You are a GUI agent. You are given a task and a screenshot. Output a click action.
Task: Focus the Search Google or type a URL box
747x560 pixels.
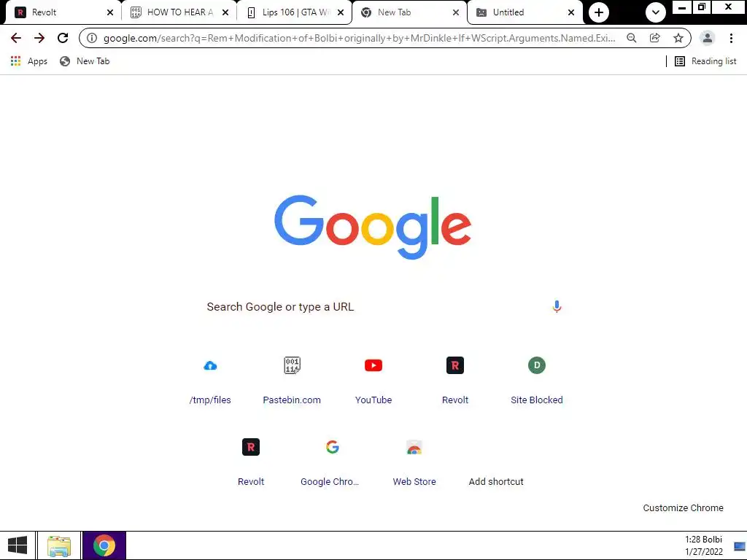click(373, 307)
